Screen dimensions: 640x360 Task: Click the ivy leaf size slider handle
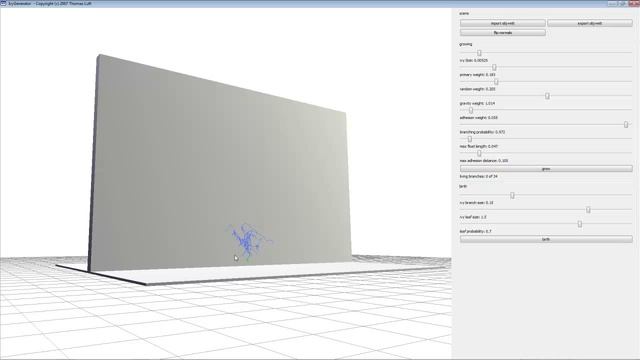click(x=588, y=209)
